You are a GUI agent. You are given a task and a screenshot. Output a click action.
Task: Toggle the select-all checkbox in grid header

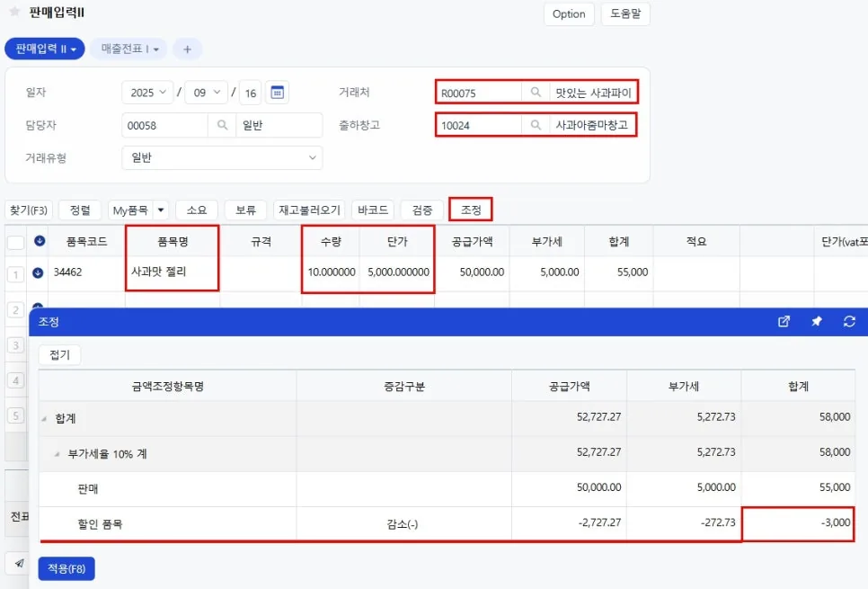15,242
